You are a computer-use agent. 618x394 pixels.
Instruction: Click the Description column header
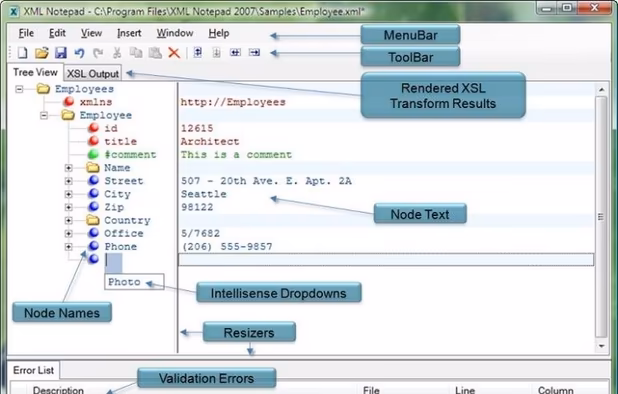58,390
